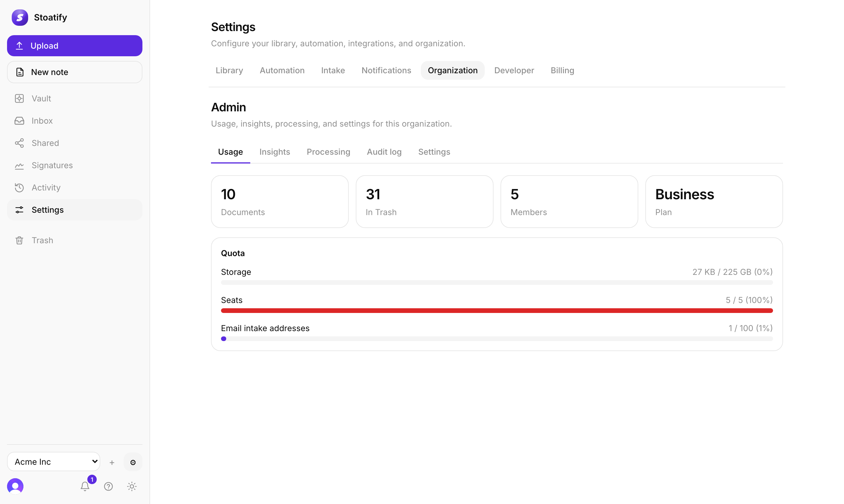Open Signatures page icon
Viewport: 844px width, 504px height.
[x=19, y=165]
